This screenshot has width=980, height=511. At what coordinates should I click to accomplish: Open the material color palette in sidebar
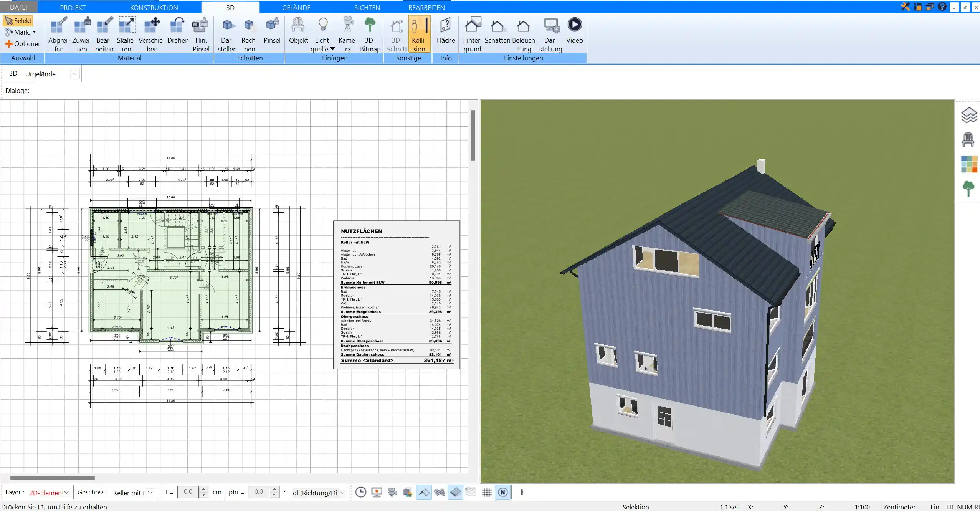click(969, 164)
